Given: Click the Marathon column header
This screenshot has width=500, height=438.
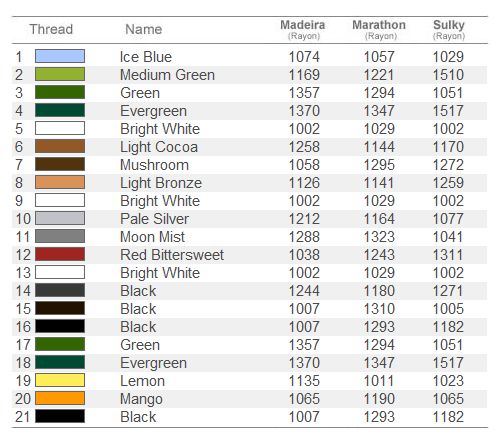Looking at the screenshot, I should pos(379,29).
